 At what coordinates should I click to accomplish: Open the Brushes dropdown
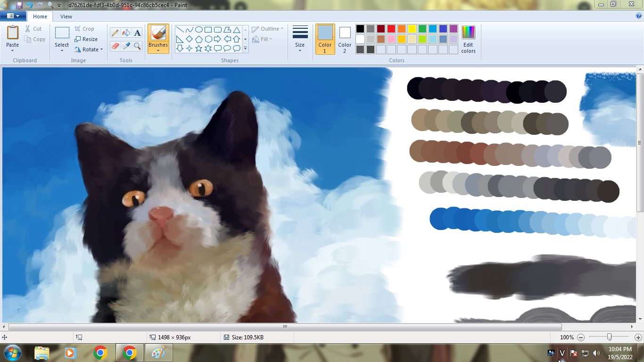(158, 48)
